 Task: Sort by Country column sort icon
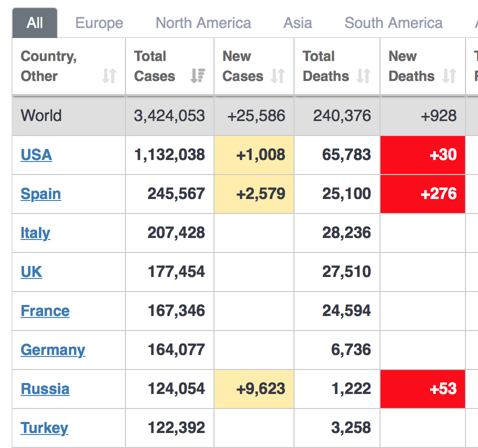point(109,76)
